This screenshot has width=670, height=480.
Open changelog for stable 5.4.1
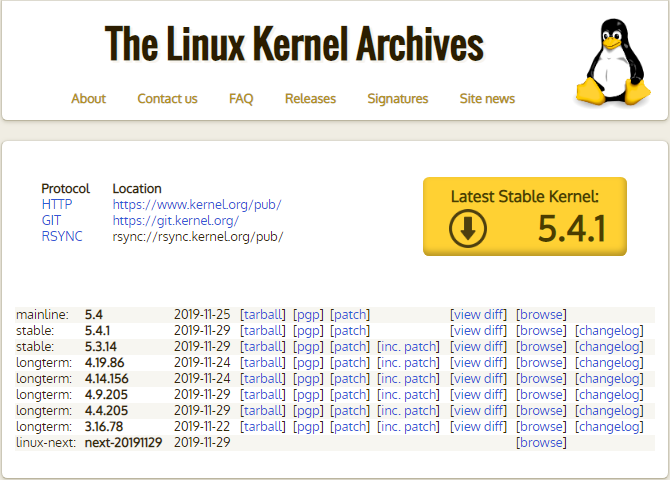609,330
